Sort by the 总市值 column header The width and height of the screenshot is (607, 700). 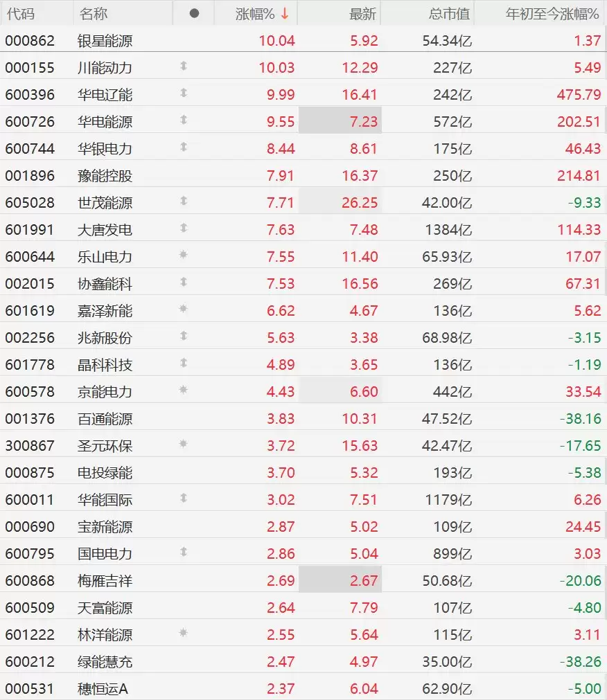coord(449,14)
